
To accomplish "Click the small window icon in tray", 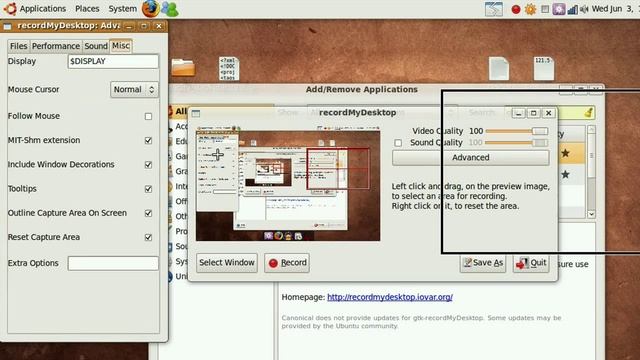I will click(x=545, y=9).
